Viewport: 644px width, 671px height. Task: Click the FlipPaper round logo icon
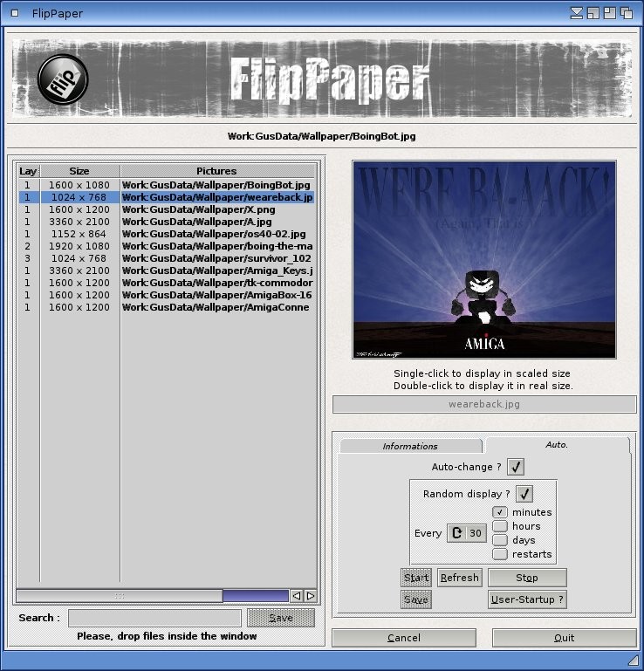63,79
